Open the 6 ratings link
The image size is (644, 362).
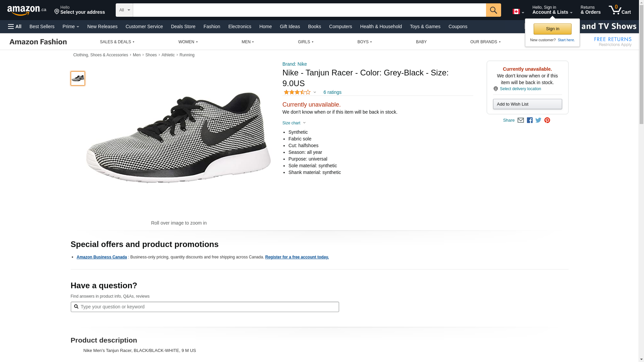pyautogui.click(x=332, y=92)
